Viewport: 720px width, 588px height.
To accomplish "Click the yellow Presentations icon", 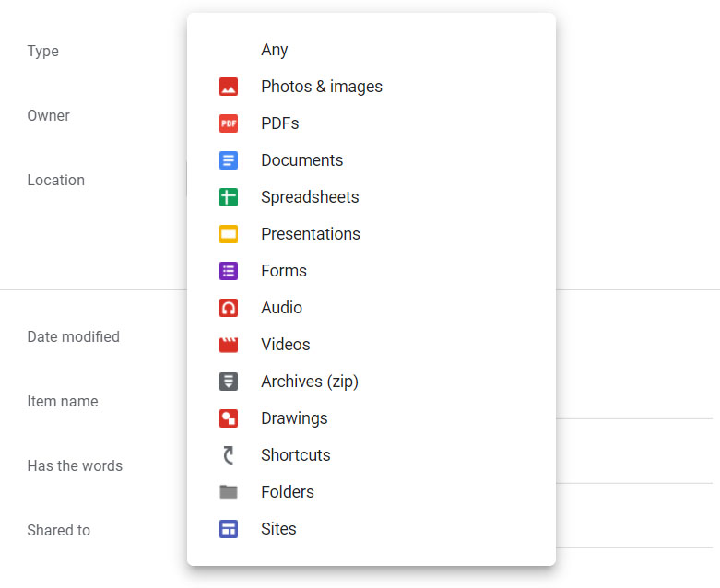I will point(229,234).
